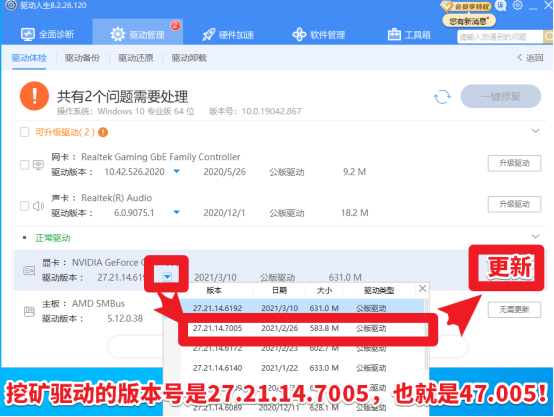
Task: Tick the Realtek(R) Audio checkbox
Action: point(24,206)
